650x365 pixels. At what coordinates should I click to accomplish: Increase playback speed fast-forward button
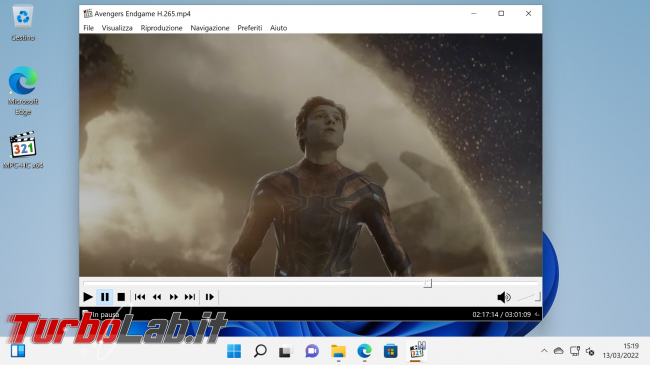(174, 297)
